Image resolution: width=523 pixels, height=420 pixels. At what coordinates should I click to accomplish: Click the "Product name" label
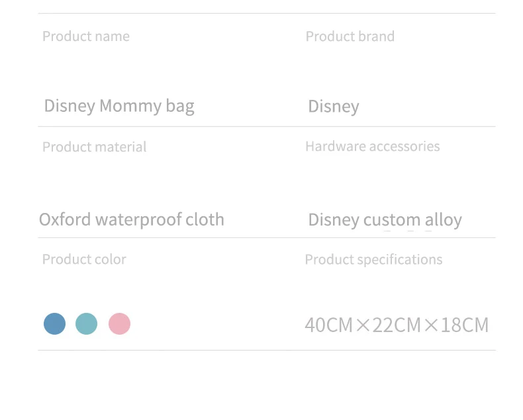(x=86, y=36)
